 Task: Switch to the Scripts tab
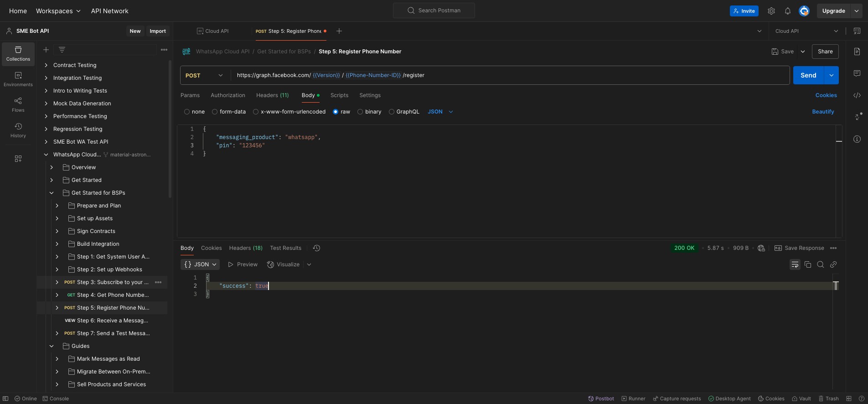(x=339, y=95)
